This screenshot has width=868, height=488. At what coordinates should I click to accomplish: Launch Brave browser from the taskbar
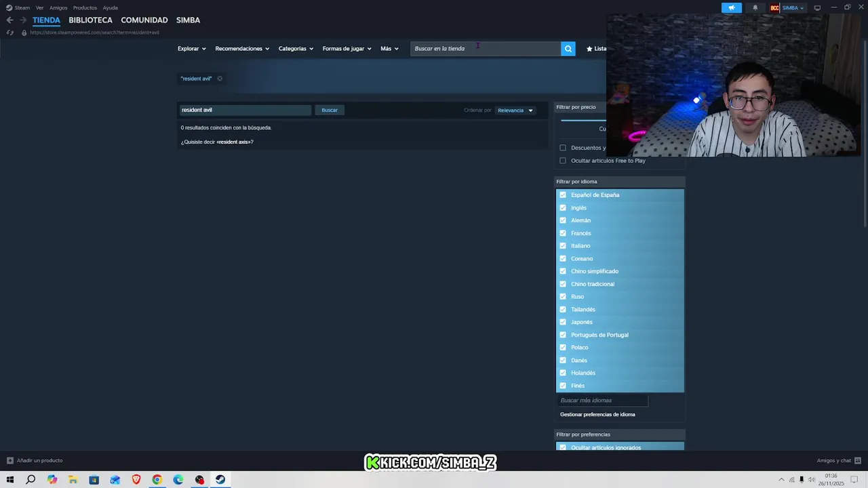pyautogui.click(x=136, y=480)
